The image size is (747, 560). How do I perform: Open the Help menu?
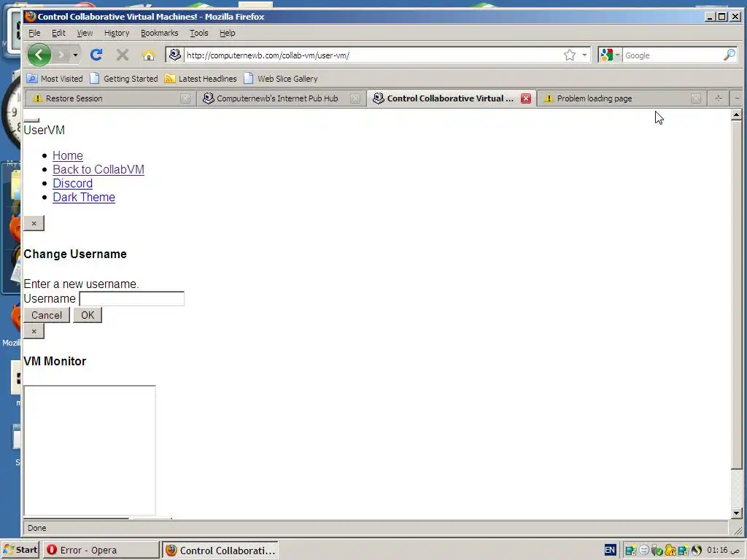tap(228, 33)
